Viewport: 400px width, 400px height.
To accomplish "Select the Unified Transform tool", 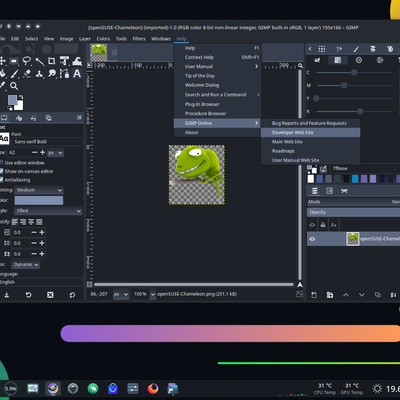I will click(64, 61).
